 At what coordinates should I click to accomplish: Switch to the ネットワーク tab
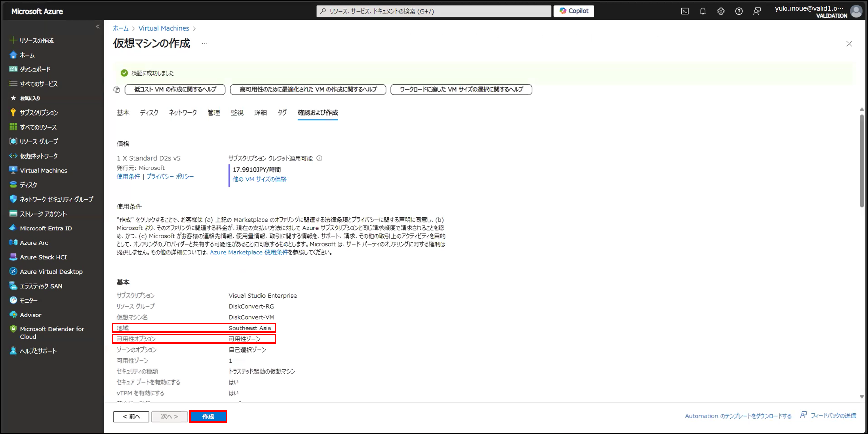183,112
